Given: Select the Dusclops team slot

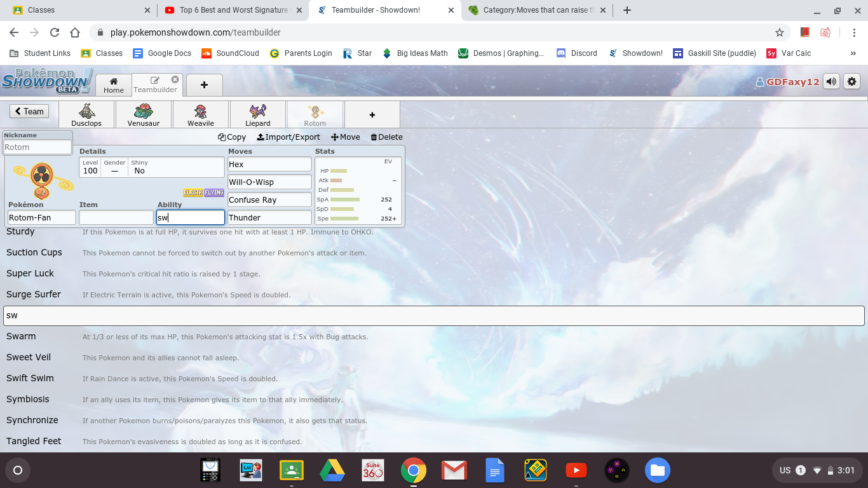Looking at the screenshot, I should [x=86, y=114].
